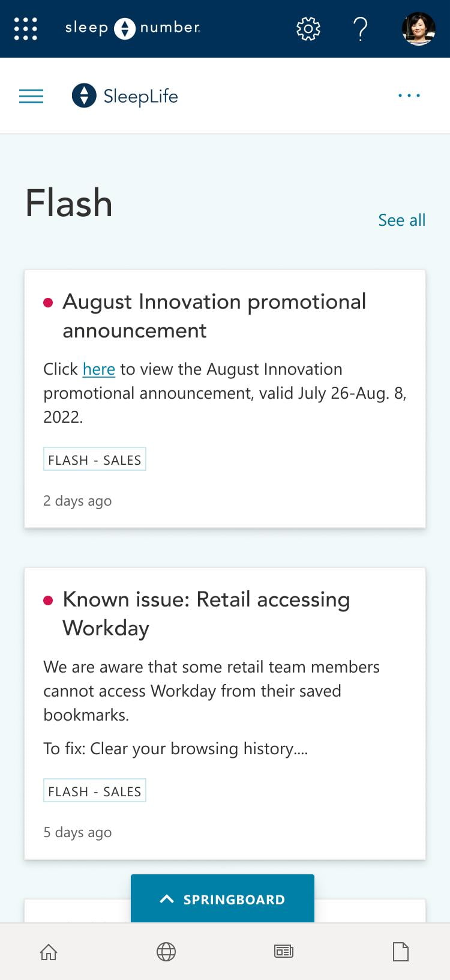Open the app launcher grid icon
The width and height of the screenshot is (450, 980).
click(25, 28)
